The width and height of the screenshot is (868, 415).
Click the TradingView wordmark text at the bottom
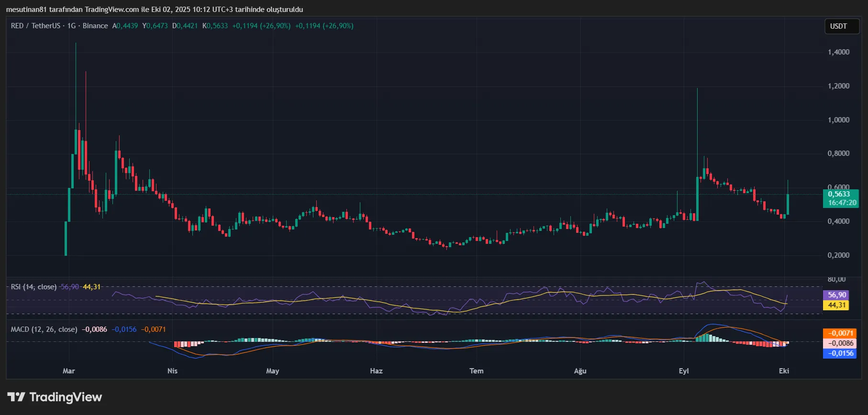pos(66,397)
